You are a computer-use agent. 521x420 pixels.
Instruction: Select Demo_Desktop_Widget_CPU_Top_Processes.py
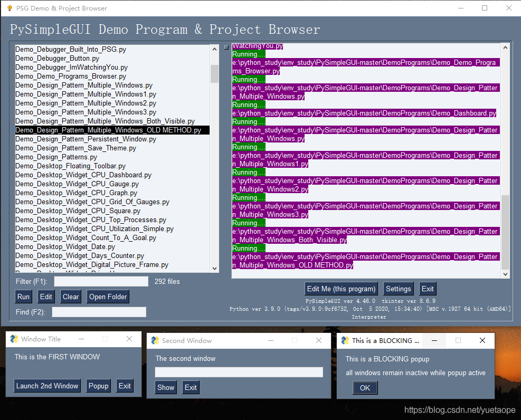point(112,219)
